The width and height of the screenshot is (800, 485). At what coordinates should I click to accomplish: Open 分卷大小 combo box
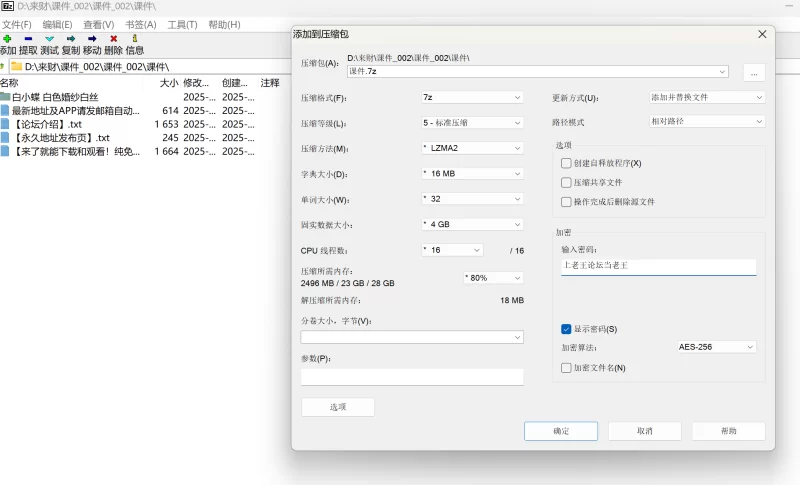click(x=412, y=337)
